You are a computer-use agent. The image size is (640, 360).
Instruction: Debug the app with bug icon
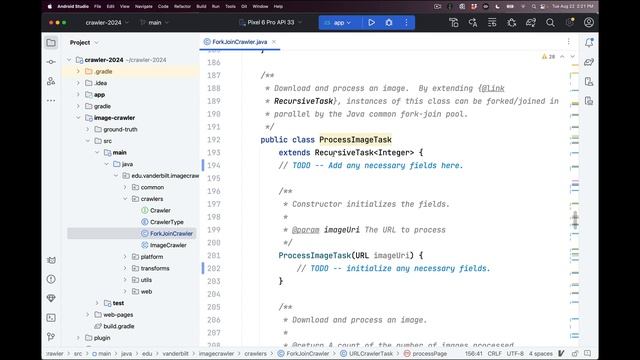click(x=389, y=23)
